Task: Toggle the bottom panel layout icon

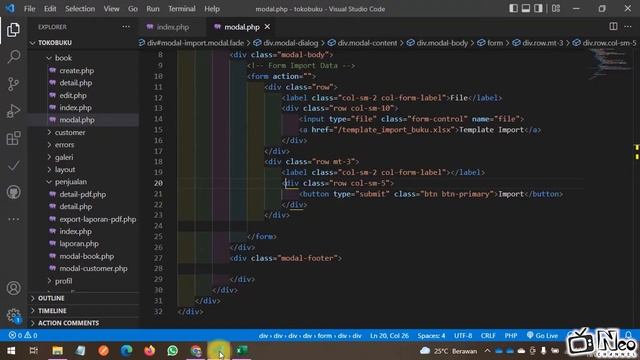Action: [x=526, y=9]
